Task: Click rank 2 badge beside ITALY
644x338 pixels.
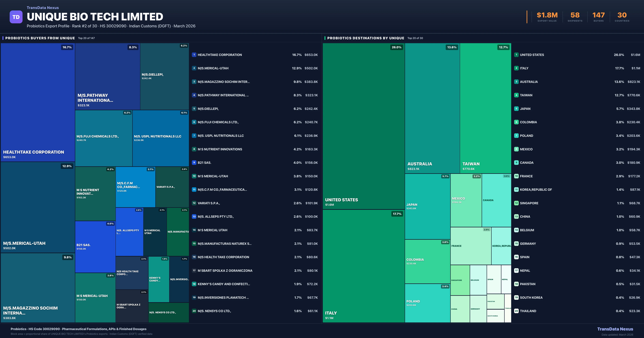Action: coord(516,68)
